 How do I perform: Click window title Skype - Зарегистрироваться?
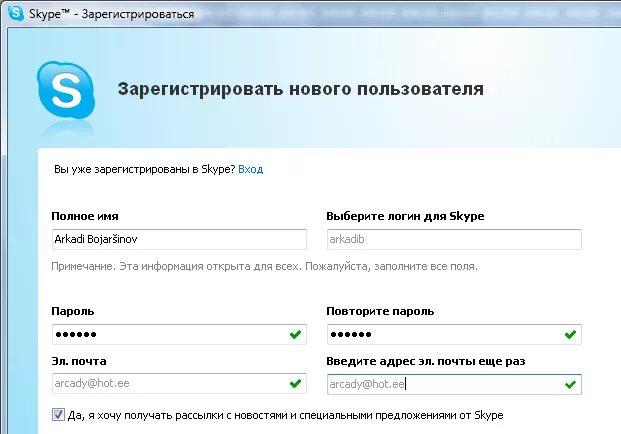[x=111, y=14]
